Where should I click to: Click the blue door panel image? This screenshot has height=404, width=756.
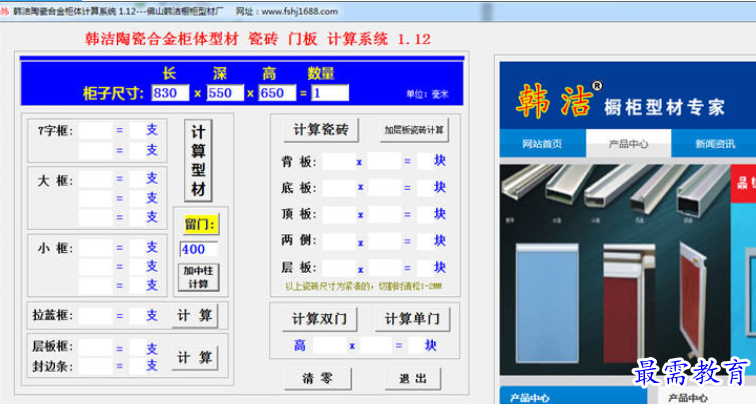[x=547, y=302]
